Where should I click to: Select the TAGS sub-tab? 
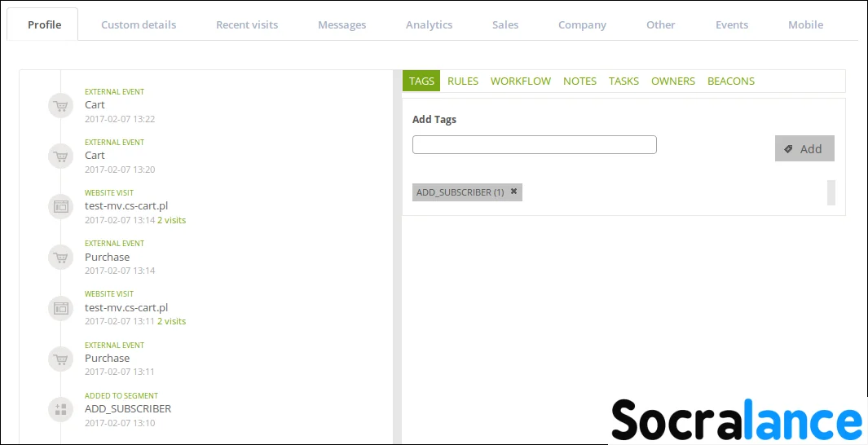coord(421,81)
